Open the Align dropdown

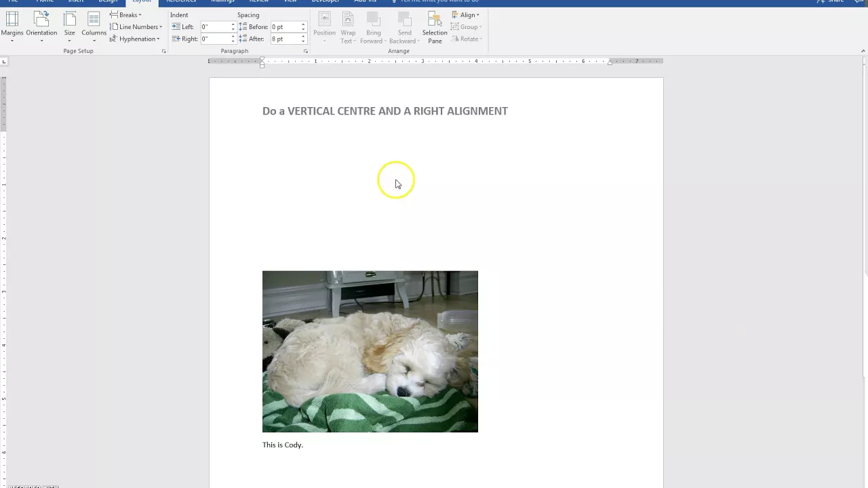[465, 15]
